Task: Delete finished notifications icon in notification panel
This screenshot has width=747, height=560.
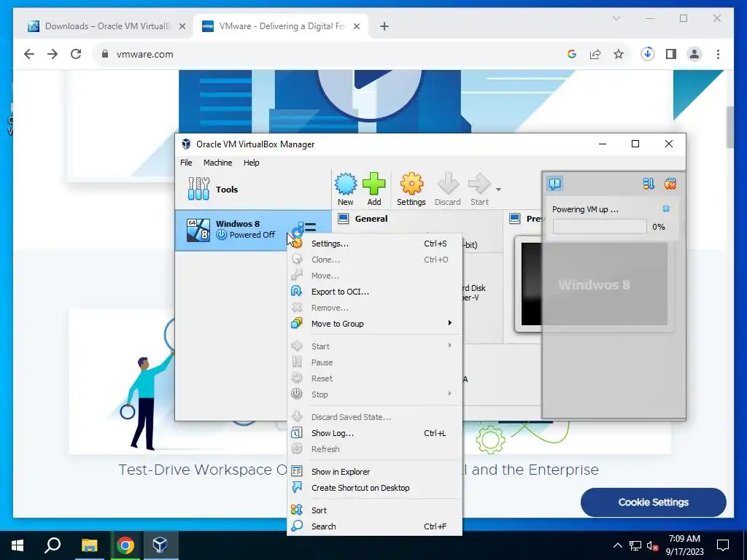Action: 670,184
